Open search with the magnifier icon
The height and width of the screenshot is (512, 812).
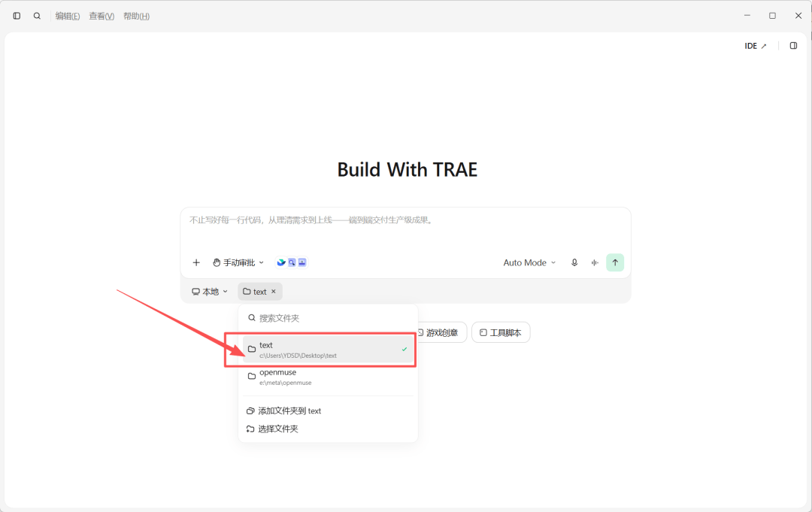point(37,16)
